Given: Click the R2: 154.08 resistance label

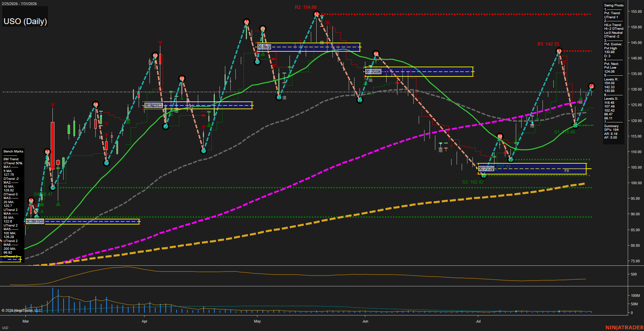Looking at the screenshot, I should coord(306,7).
